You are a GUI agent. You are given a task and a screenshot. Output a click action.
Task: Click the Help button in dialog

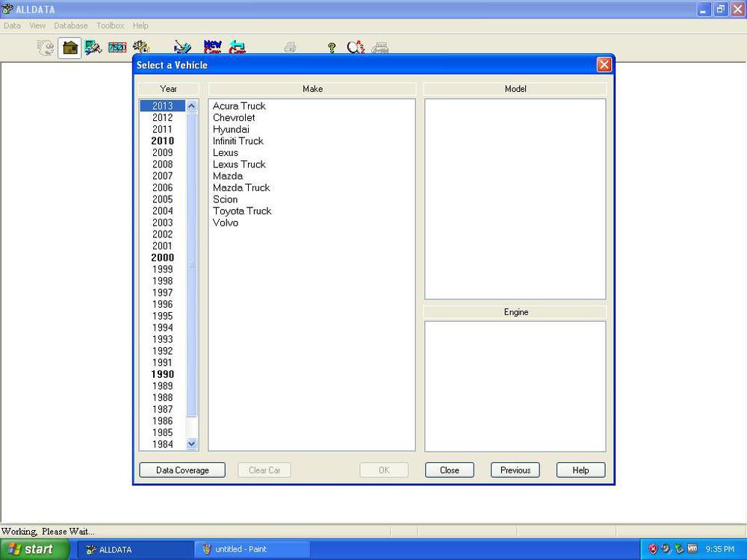(580, 470)
